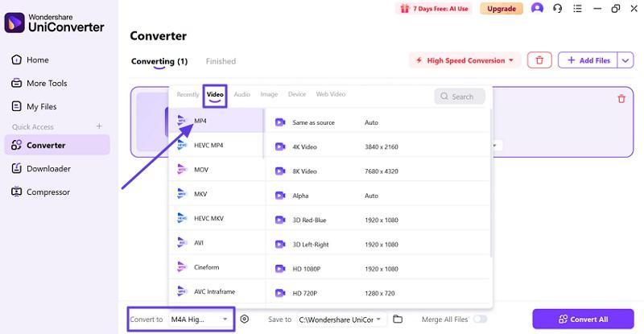
Task: Switch to the Image format tab
Action: 269,94
